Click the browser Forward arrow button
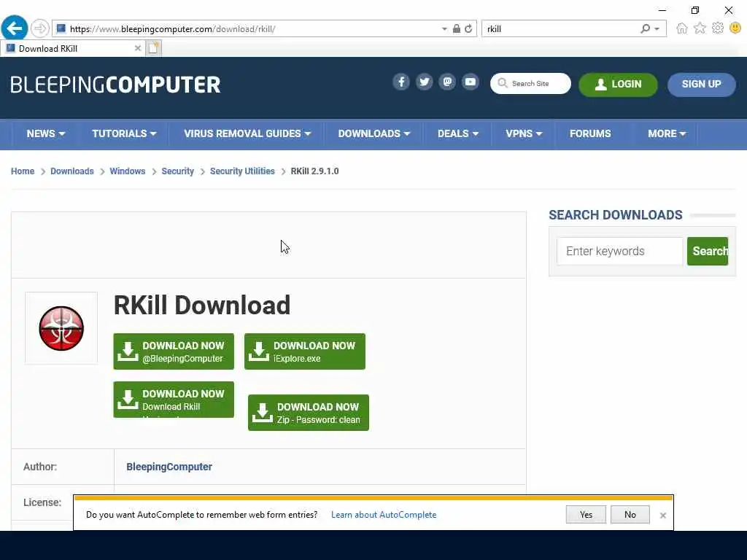Image resolution: width=747 pixels, height=560 pixels. point(40,28)
